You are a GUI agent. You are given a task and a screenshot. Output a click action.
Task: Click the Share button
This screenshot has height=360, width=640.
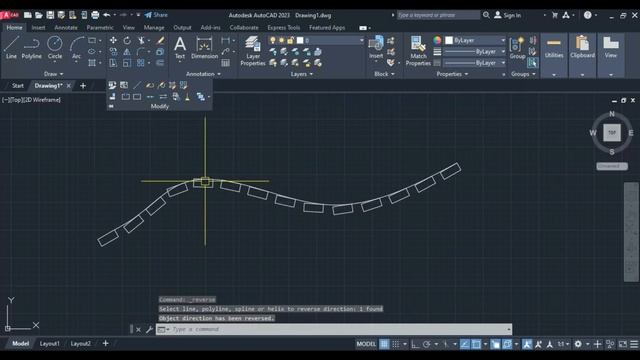[156, 15]
